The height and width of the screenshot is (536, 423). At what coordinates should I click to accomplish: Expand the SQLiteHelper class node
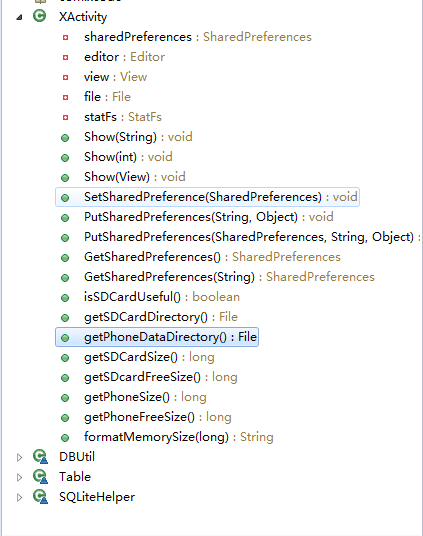tap(19, 497)
